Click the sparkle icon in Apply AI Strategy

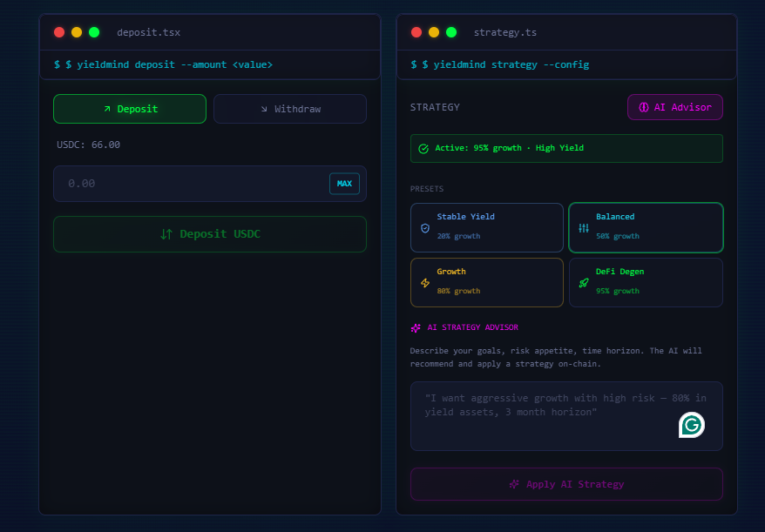click(514, 484)
